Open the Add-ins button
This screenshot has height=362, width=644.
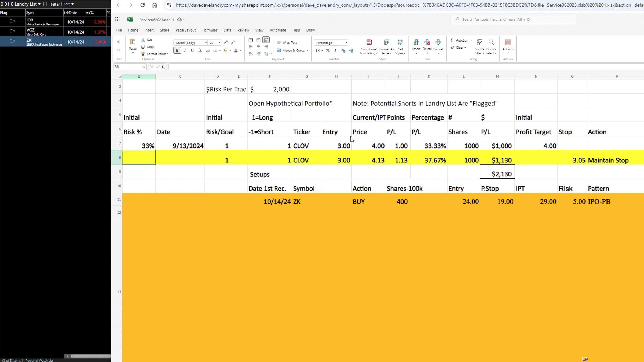coord(508,46)
